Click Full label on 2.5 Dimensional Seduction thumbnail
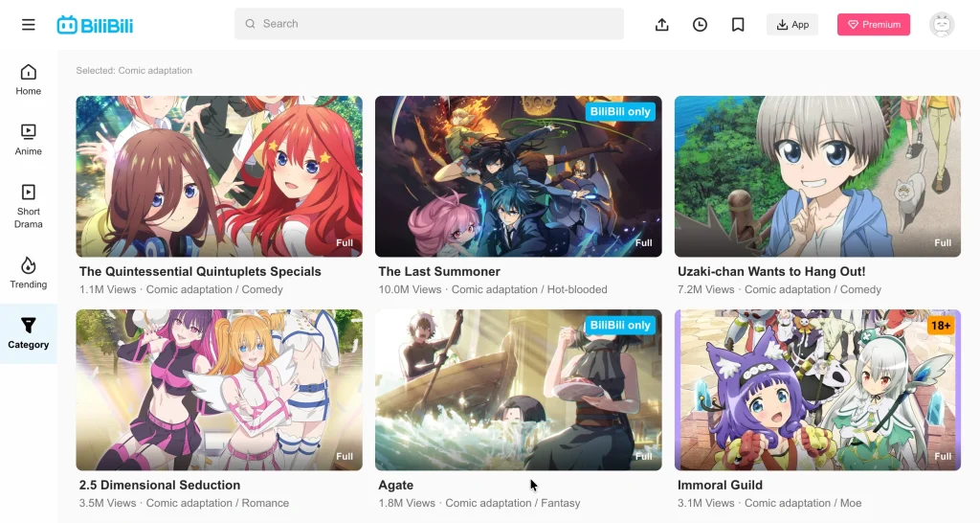The image size is (980, 523). point(345,456)
